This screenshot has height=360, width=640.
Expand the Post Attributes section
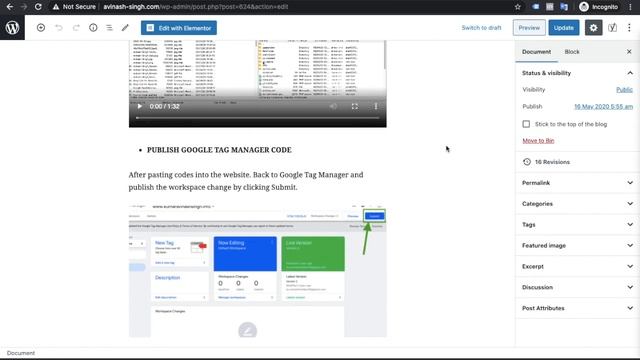pyautogui.click(x=577, y=308)
